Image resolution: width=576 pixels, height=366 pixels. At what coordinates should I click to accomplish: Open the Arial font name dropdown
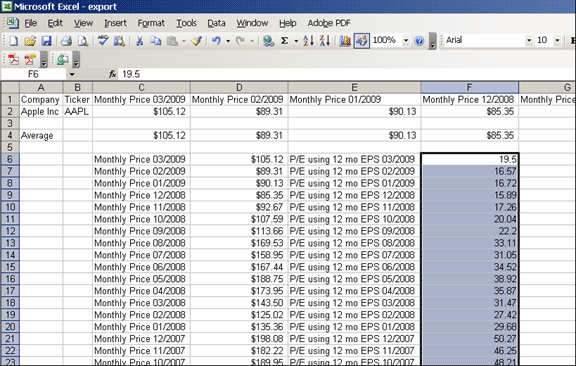click(x=529, y=40)
